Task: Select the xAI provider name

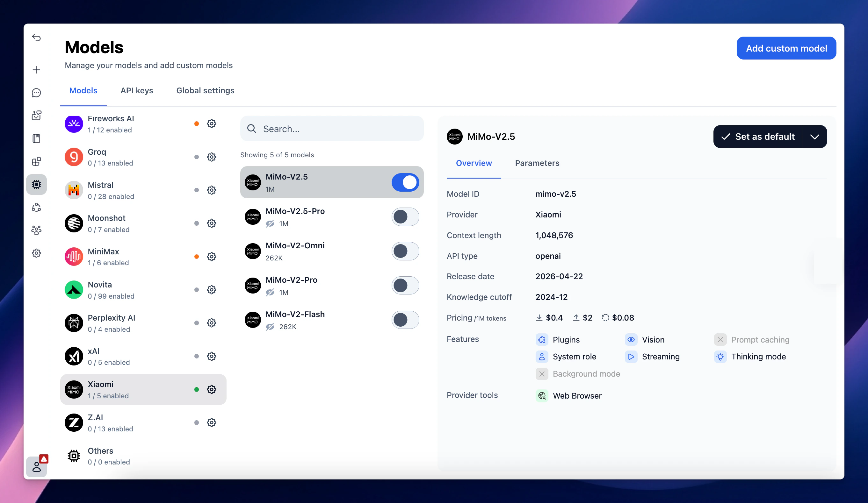Action: point(93,351)
